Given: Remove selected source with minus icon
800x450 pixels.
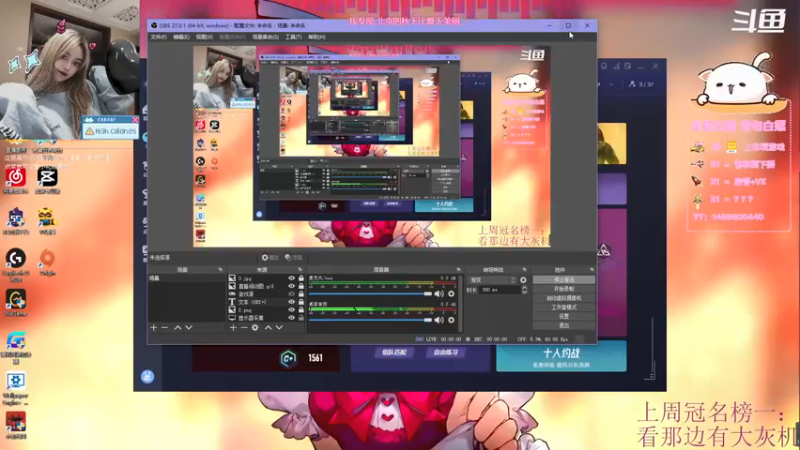Looking at the screenshot, I should pos(244,328).
